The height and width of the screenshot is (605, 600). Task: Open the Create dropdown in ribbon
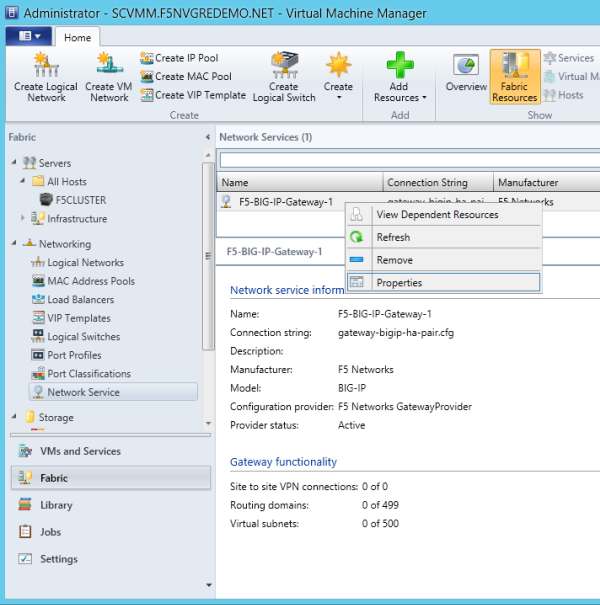click(338, 76)
